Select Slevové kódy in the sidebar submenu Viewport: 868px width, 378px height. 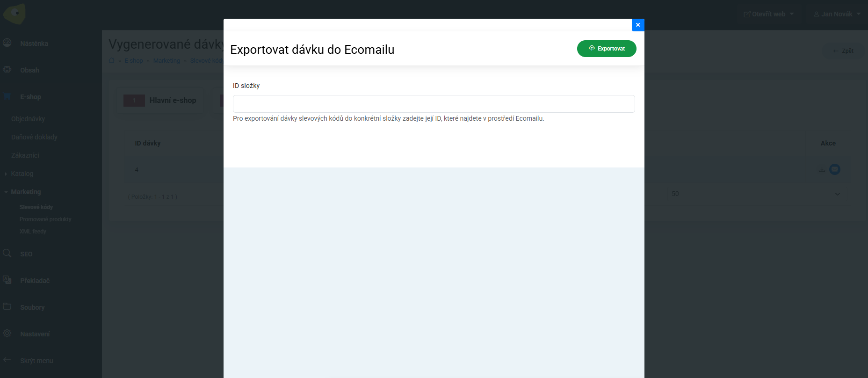point(36,207)
